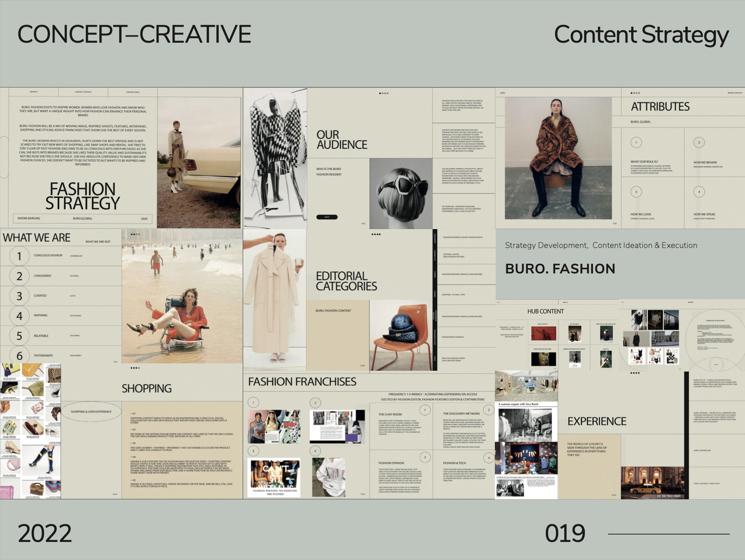The image size is (745, 560).
Task: Click number 5 circle beside RELATABLE
Action: pyautogui.click(x=19, y=336)
